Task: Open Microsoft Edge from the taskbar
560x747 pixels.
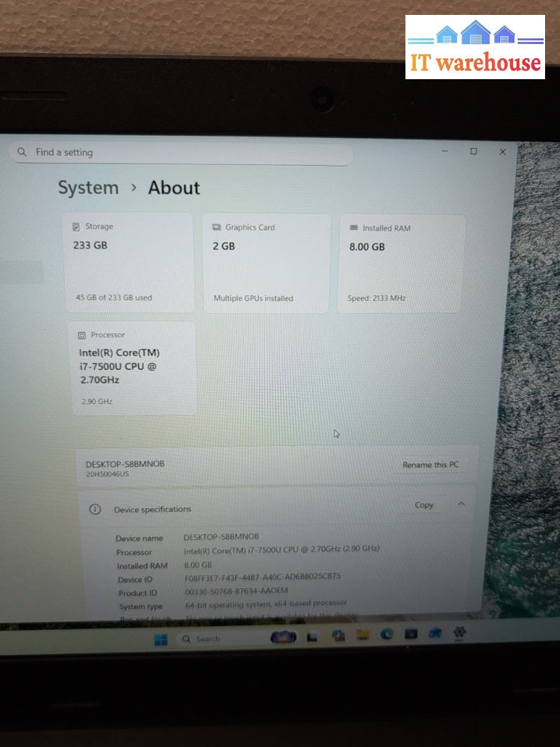Action: point(387,634)
